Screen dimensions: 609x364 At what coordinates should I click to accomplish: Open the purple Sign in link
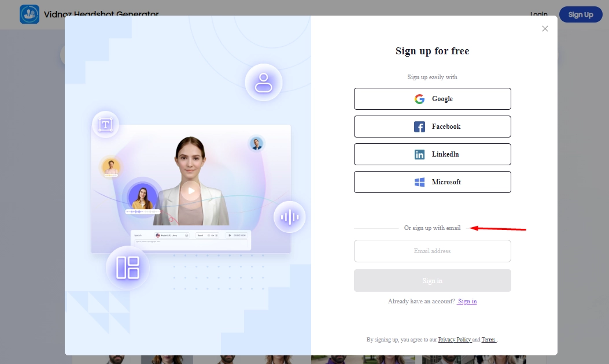tap(467, 301)
